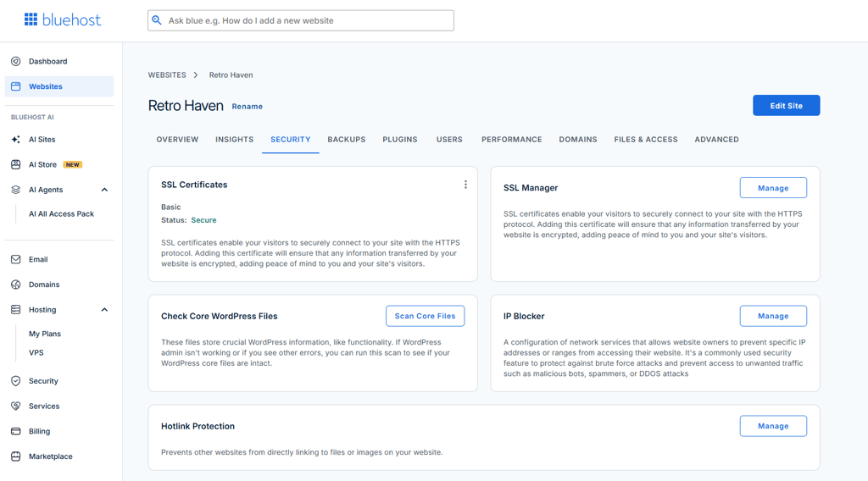Click the Websites sidebar icon
The image size is (868, 481).
(15, 86)
